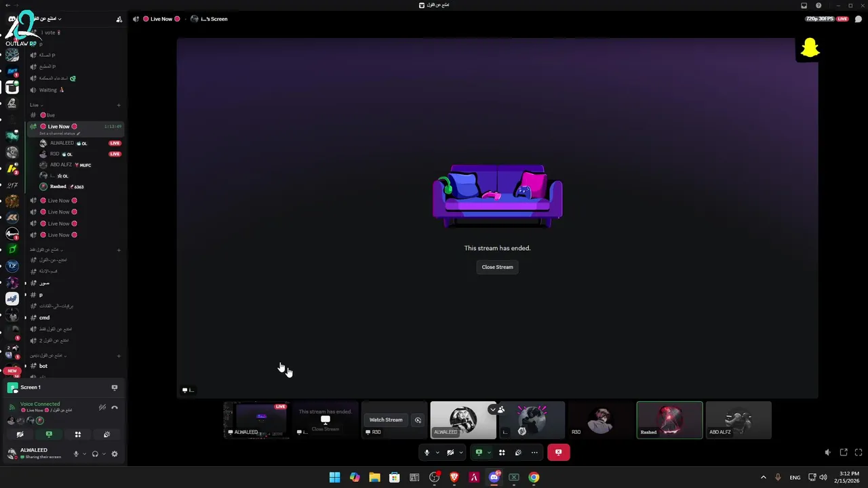This screenshot has height=488, width=868.
Task: Select ALWALEED's camera tile
Action: point(463,420)
